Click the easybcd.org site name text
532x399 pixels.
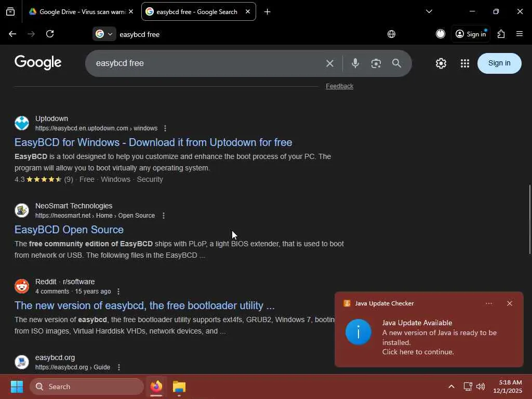click(x=55, y=357)
